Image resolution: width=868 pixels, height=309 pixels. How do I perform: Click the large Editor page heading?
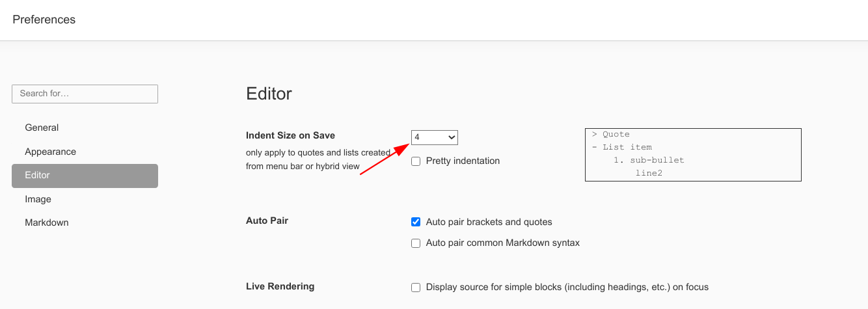[x=269, y=94]
